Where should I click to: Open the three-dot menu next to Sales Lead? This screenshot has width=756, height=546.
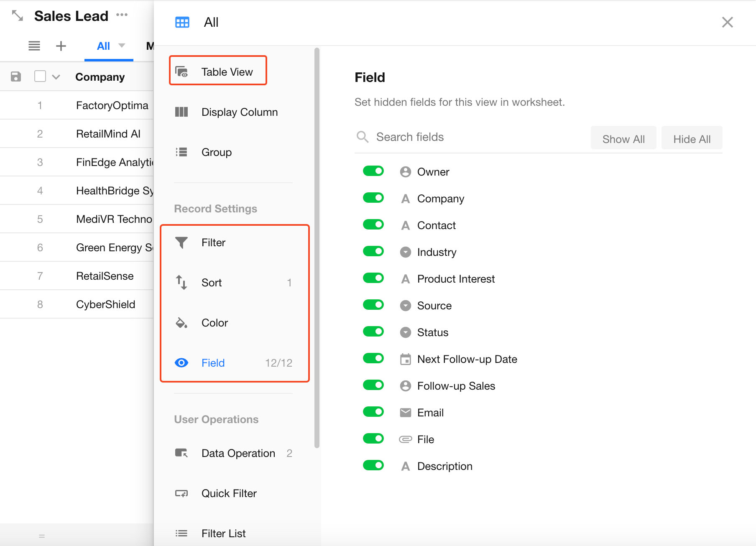(122, 15)
